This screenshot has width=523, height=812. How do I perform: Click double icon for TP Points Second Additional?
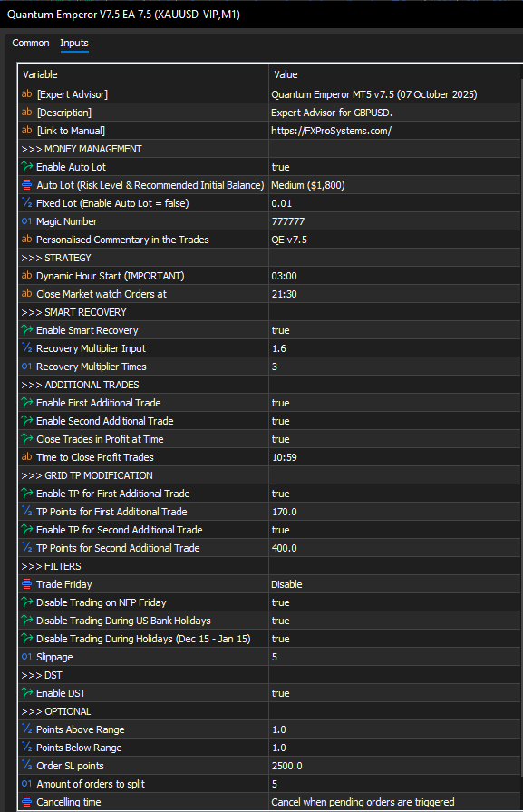27,547
